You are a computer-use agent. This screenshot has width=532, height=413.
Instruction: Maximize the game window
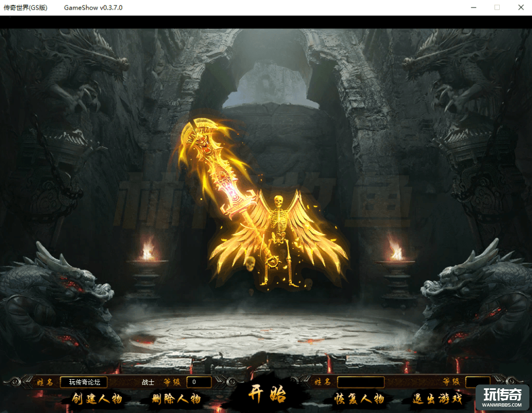[x=497, y=8]
